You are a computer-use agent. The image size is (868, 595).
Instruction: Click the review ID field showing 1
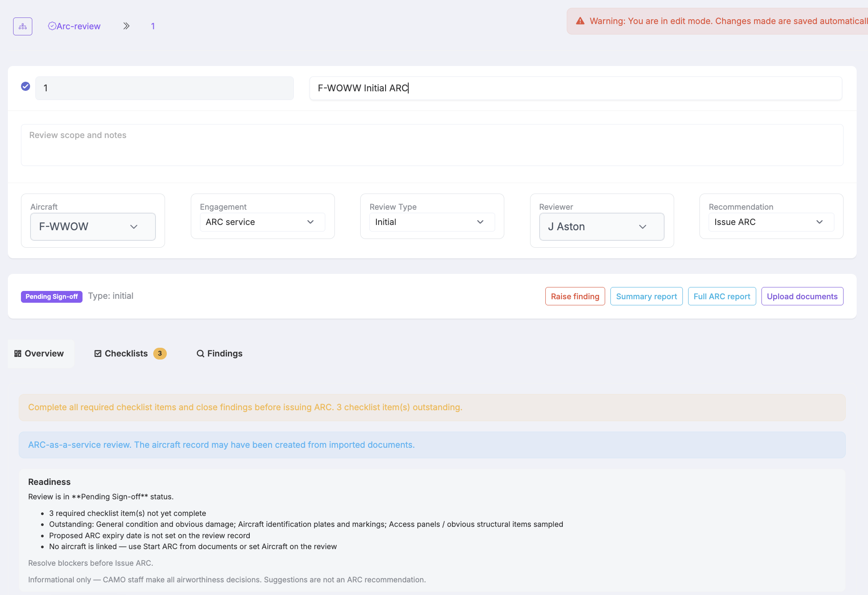point(165,88)
